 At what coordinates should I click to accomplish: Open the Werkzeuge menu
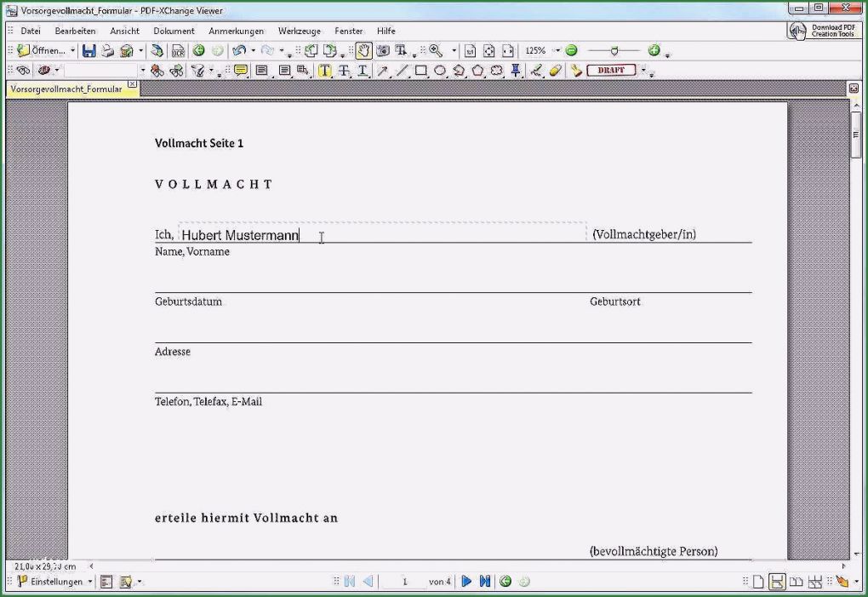click(299, 31)
